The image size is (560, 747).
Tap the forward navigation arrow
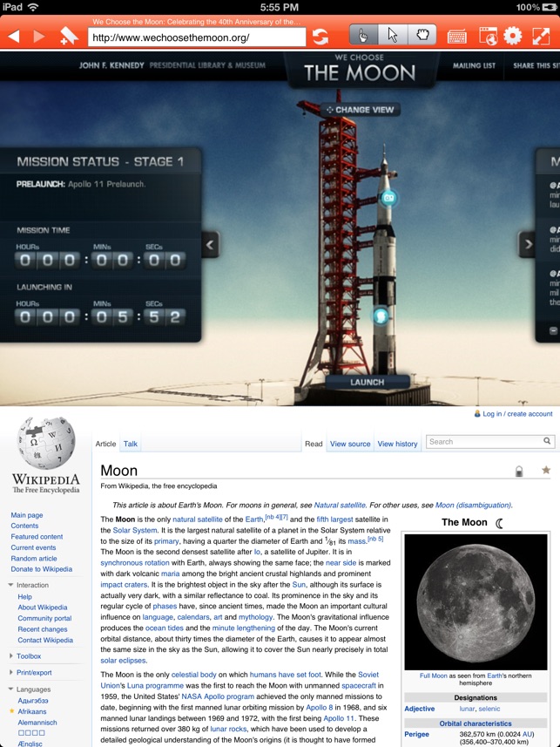(39, 37)
